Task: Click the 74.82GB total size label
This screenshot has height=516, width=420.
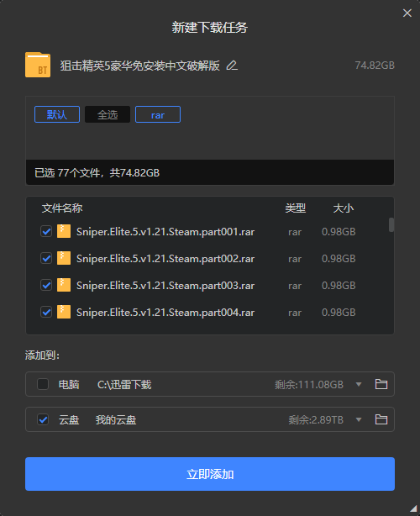Action: 375,66
